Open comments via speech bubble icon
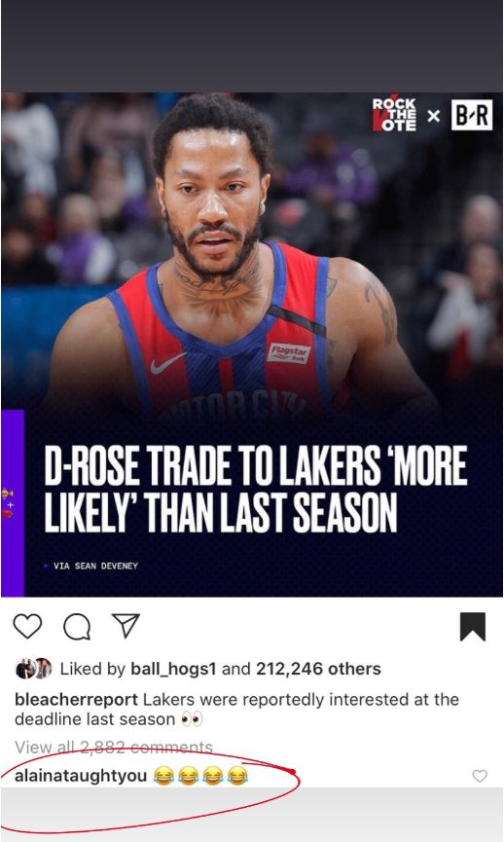Viewport: 504px width, 842px height. coord(77,627)
